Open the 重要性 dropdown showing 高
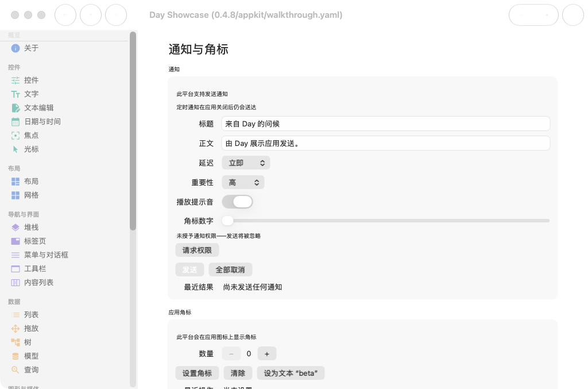 click(x=243, y=182)
